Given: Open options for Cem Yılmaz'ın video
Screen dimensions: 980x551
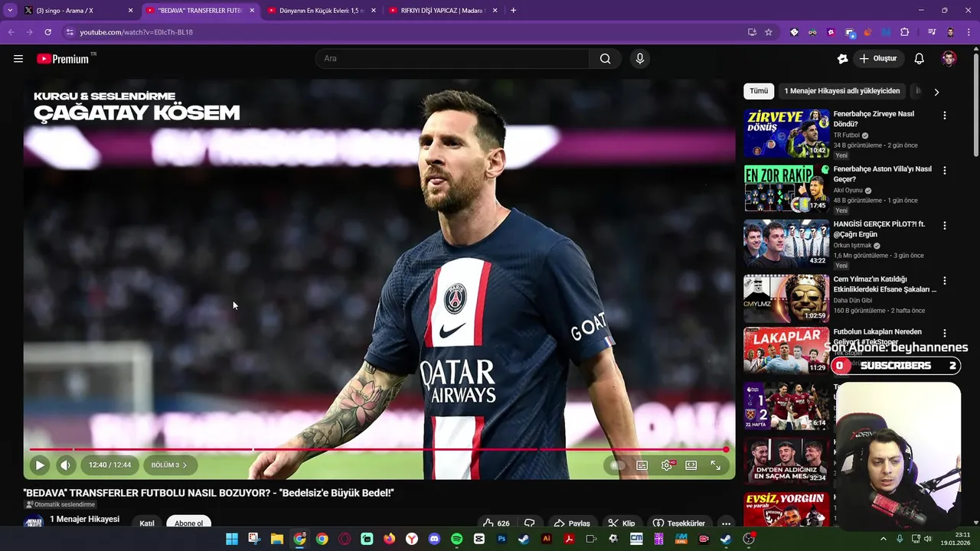Looking at the screenshot, I should tap(944, 281).
